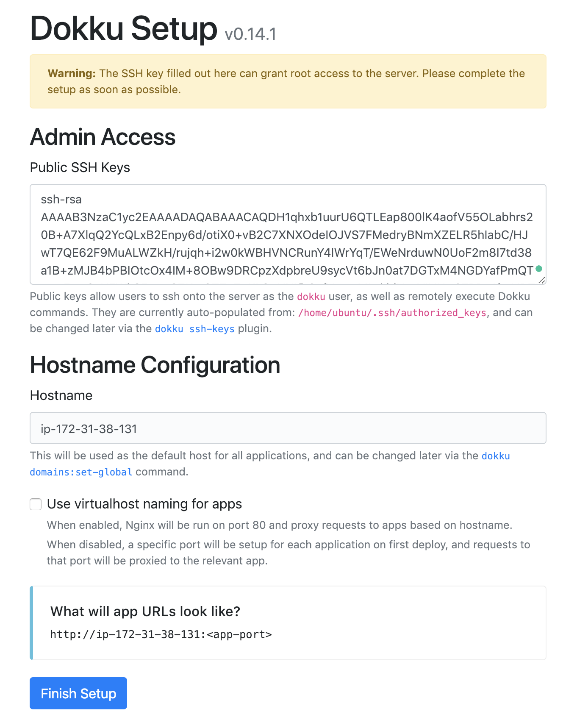Click the "Admin Access" section heading

(103, 137)
